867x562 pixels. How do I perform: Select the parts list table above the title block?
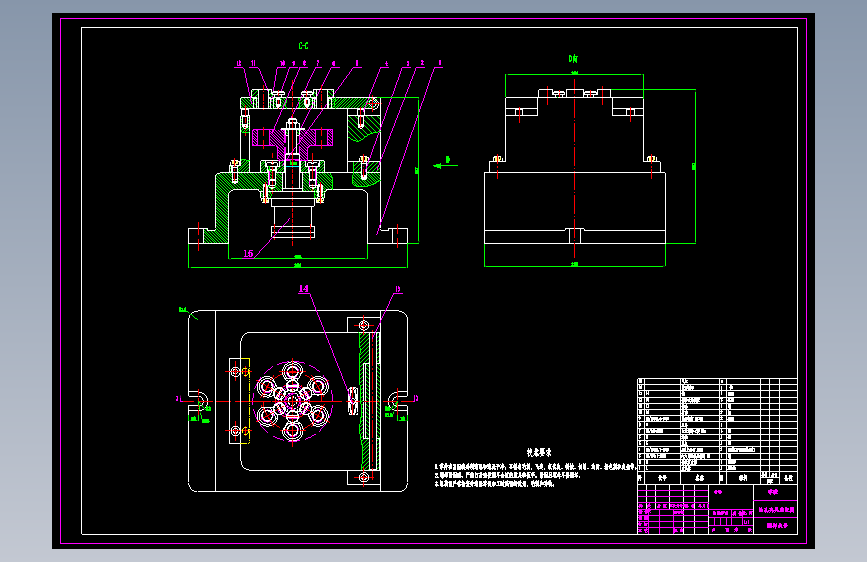[x=717, y=431]
